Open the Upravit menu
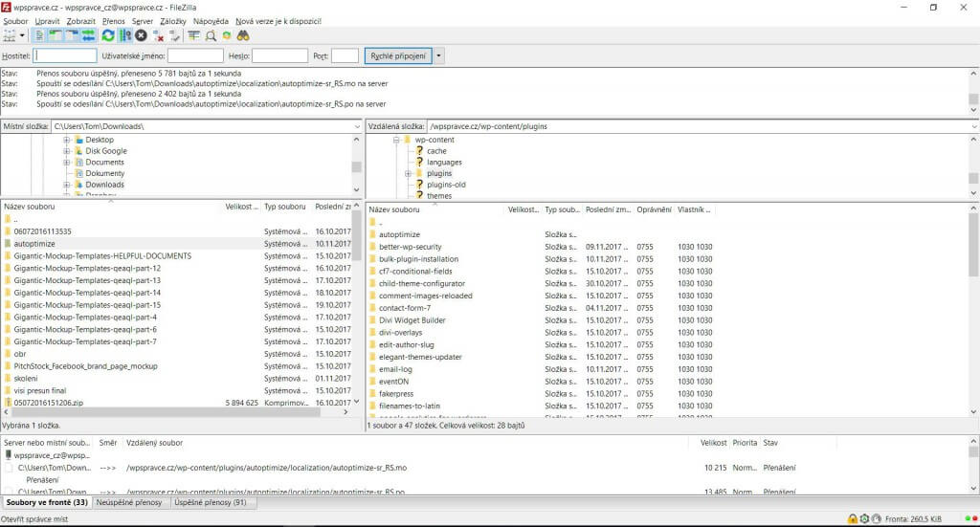The image size is (980, 527). (x=48, y=21)
